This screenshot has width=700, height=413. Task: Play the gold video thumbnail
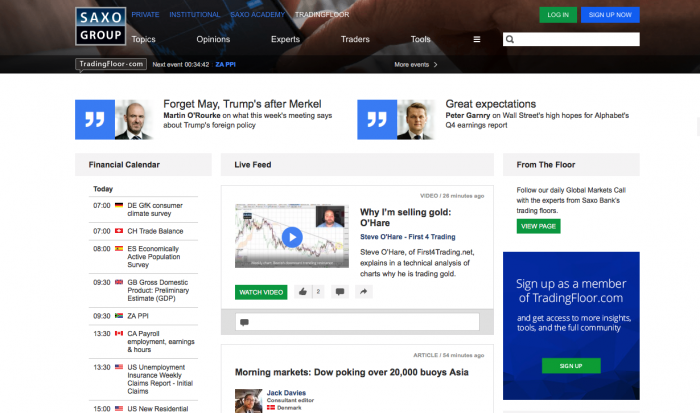pos(292,237)
